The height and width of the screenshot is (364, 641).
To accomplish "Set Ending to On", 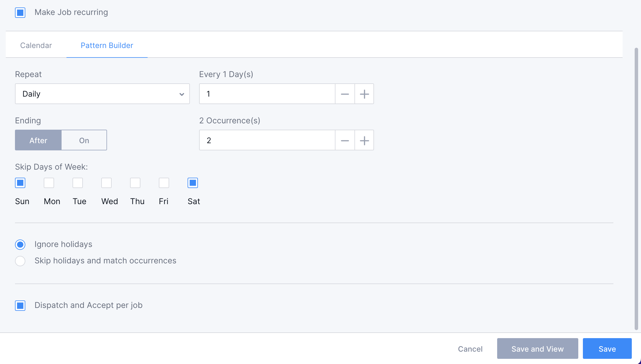I will [84, 140].
